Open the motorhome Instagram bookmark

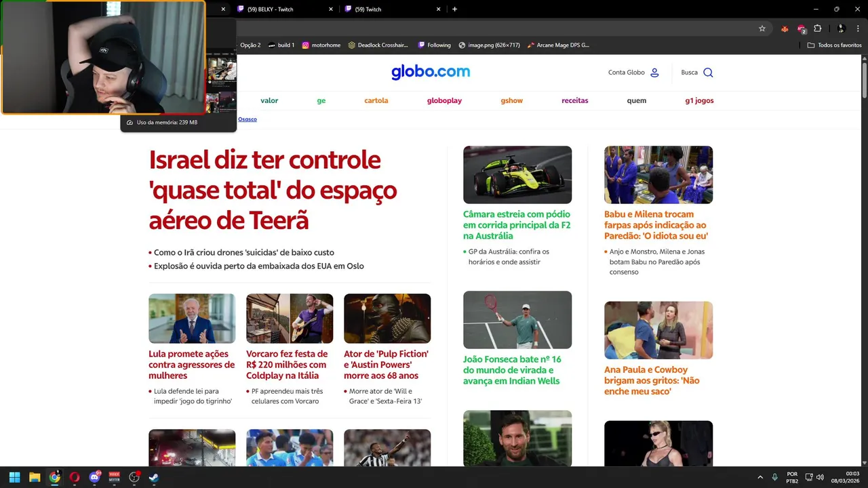[x=321, y=45]
